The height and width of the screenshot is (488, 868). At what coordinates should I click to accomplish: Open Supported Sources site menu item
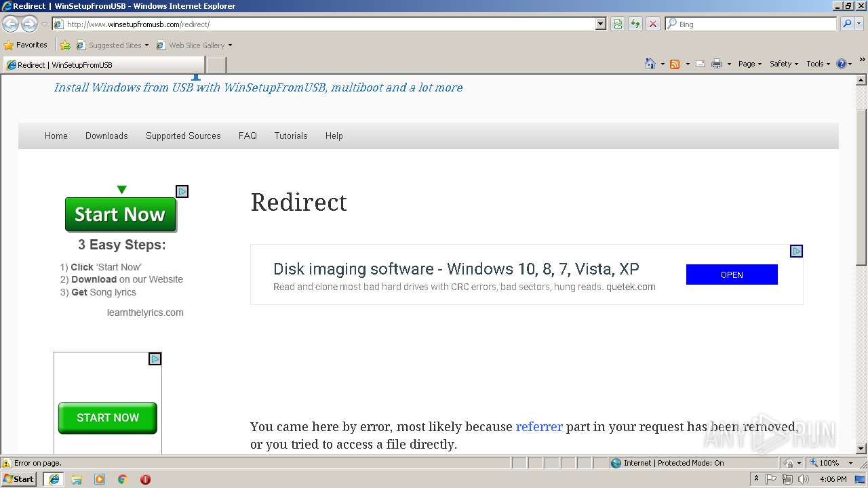point(183,136)
